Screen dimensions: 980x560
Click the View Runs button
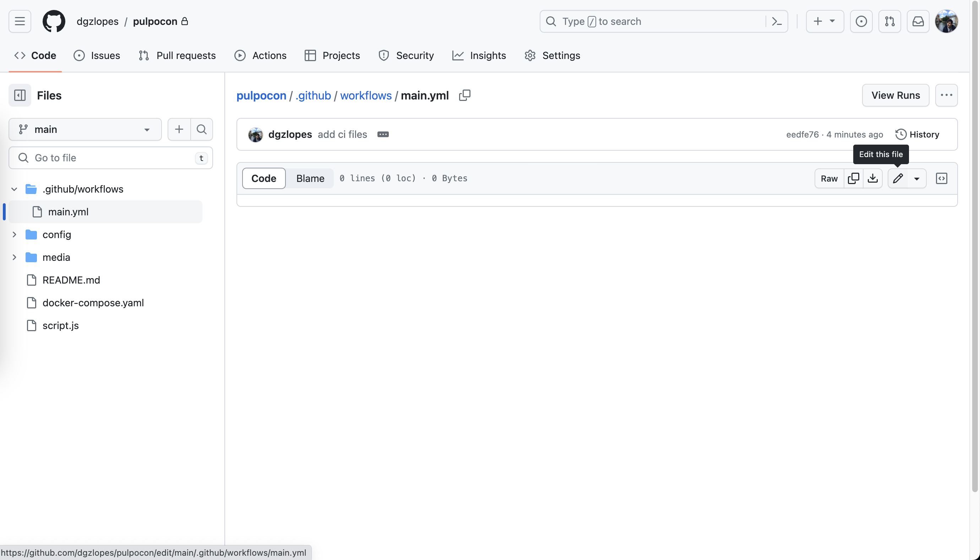coord(895,95)
